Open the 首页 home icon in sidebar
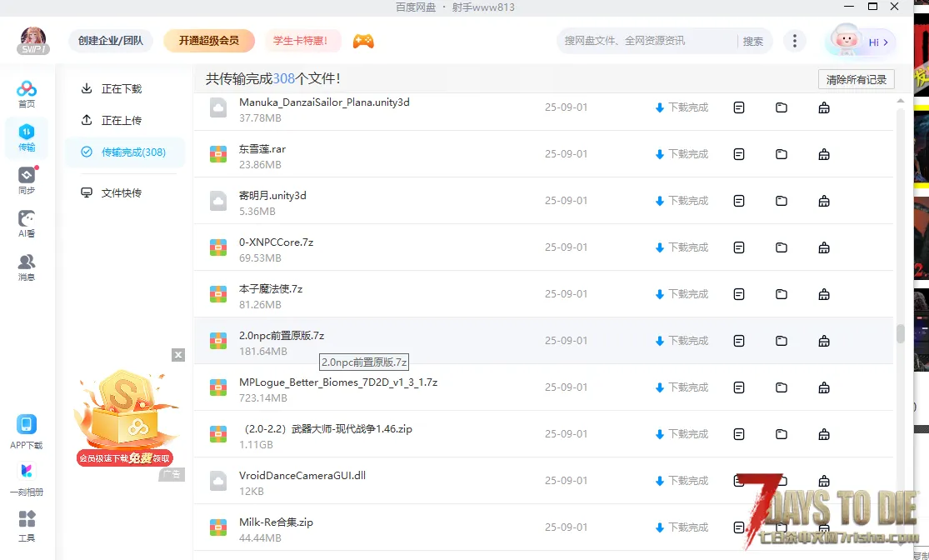Screen dimensions: 929x560 pos(27,93)
